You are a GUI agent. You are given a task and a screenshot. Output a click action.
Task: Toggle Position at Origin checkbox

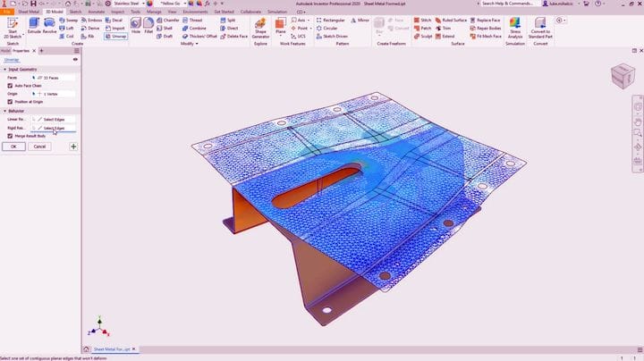pos(10,101)
